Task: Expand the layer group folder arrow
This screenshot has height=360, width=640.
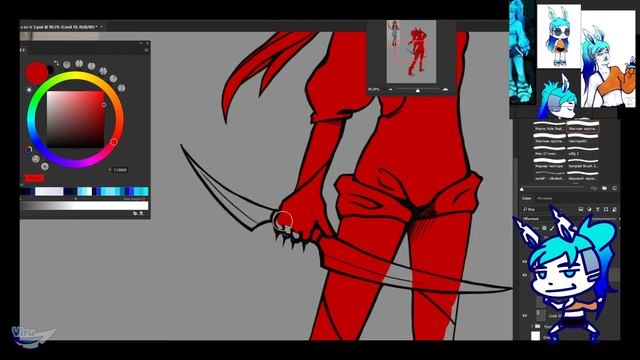Action: click(x=532, y=326)
